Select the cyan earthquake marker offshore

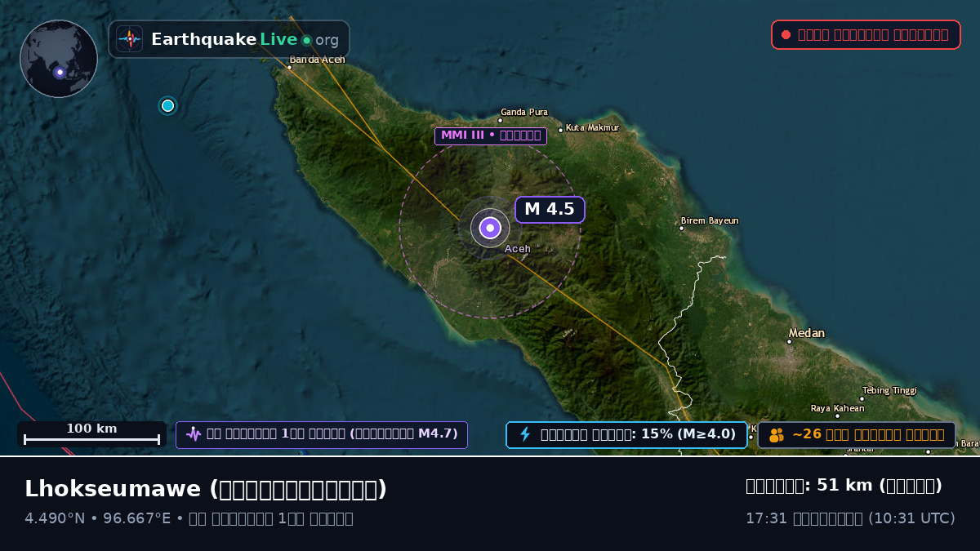coord(168,105)
